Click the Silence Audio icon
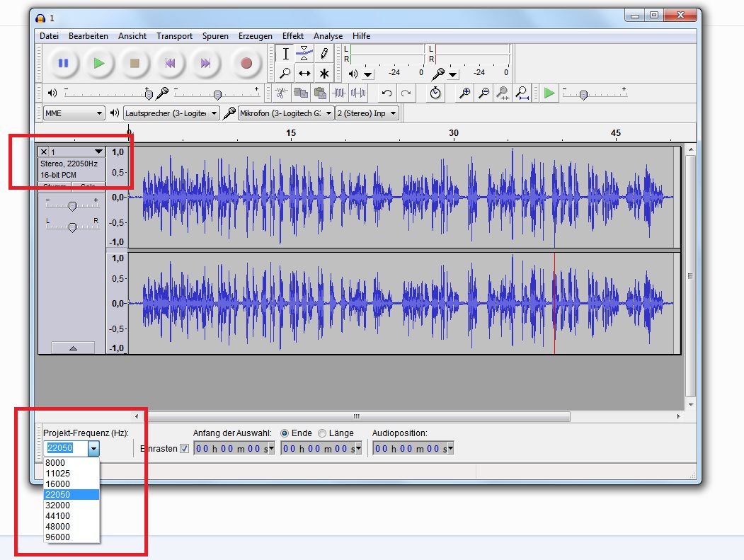 pyautogui.click(x=359, y=93)
